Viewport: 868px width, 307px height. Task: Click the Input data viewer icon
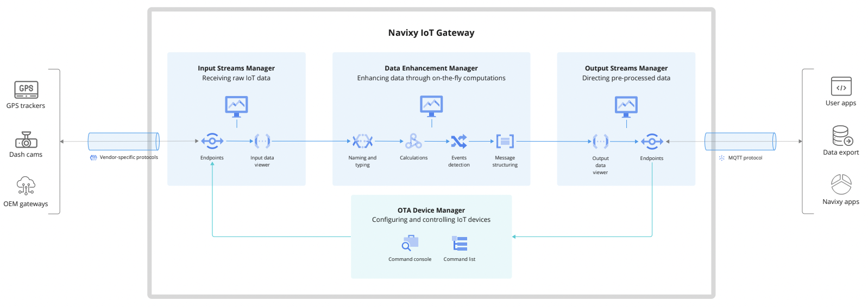[x=262, y=142]
